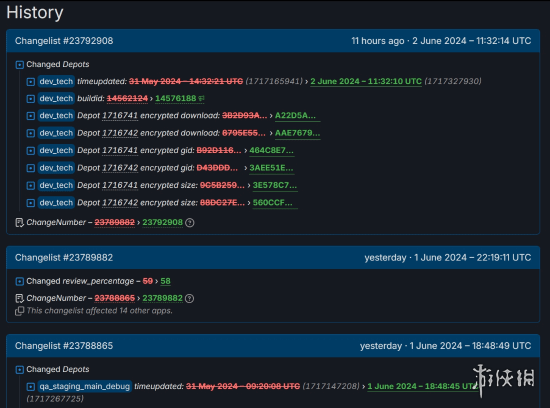Click new review_percentage value 58
This screenshot has height=408, width=550.
coord(165,281)
